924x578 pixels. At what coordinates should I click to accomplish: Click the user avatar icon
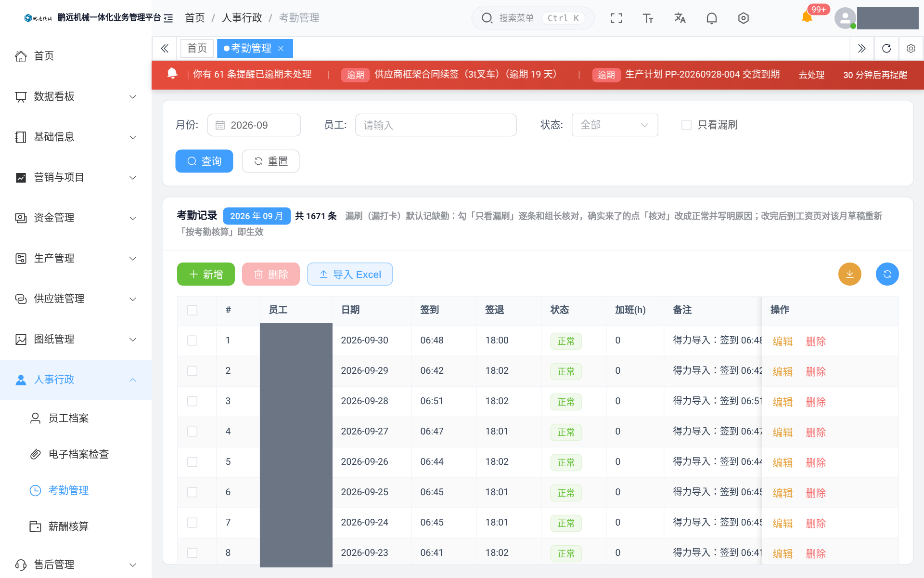tap(845, 18)
